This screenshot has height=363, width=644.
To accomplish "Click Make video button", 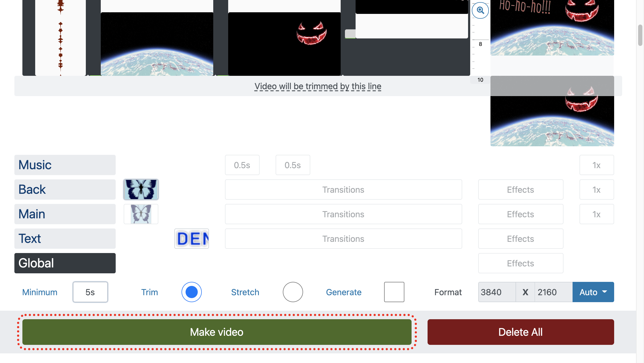I will click(217, 332).
